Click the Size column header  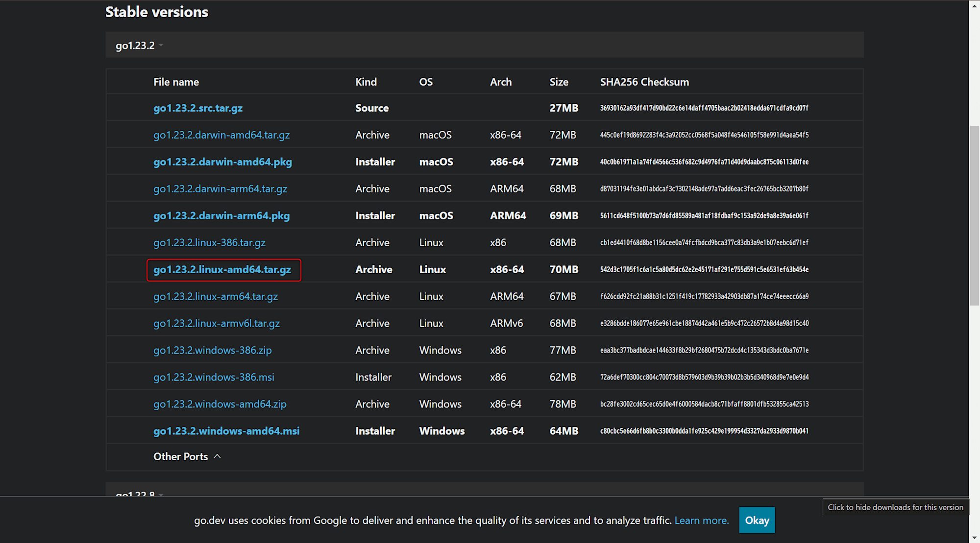559,82
